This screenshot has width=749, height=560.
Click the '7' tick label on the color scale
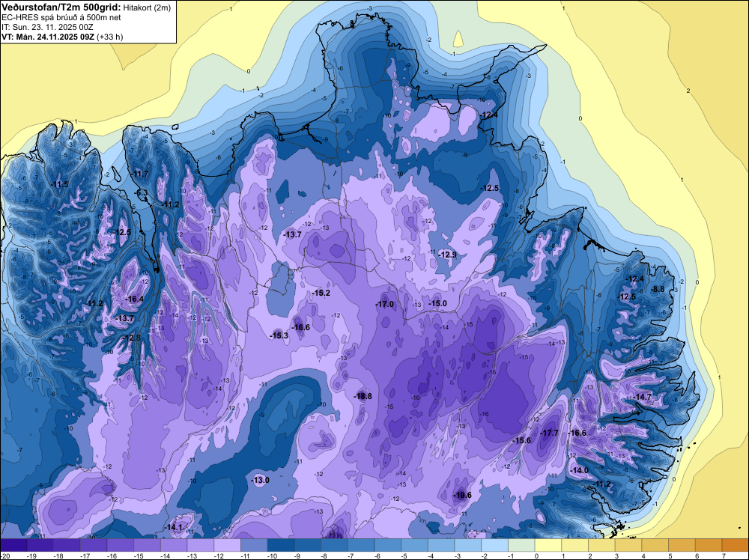[724, 556]
